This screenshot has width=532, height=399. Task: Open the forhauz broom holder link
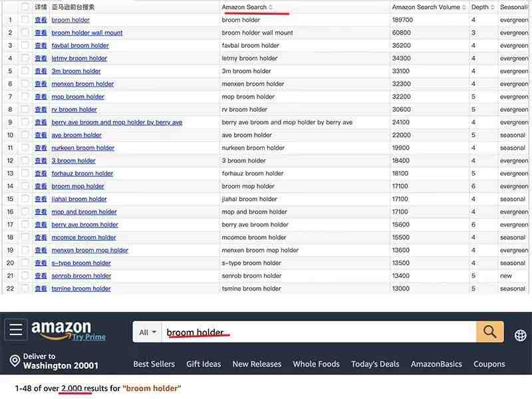82,174
